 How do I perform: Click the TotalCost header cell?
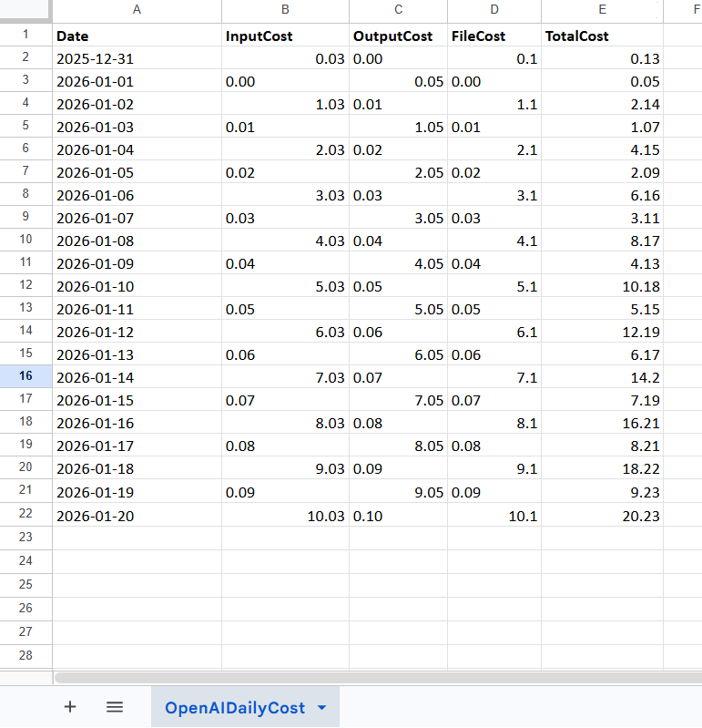602,36
